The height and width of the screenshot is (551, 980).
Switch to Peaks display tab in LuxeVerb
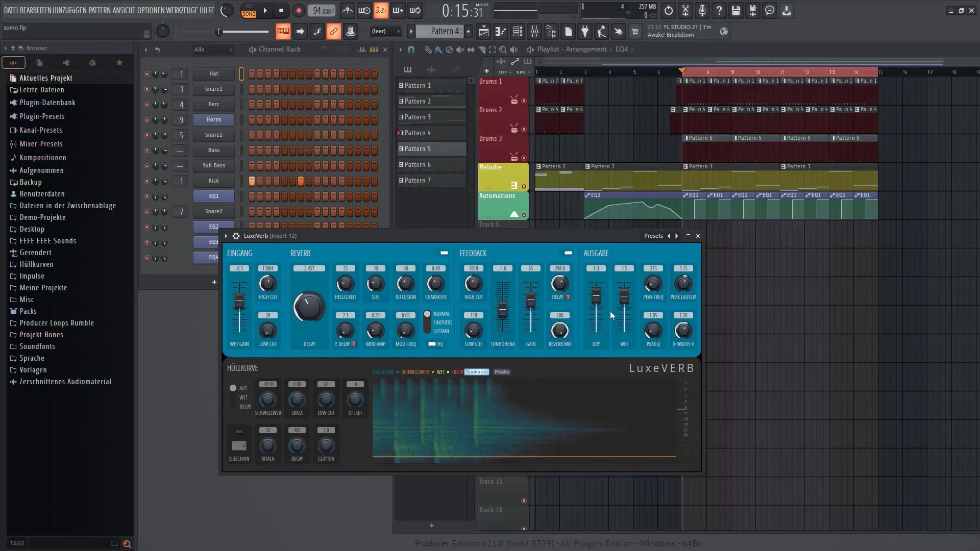pyautogui.click(x=502, y=372)
